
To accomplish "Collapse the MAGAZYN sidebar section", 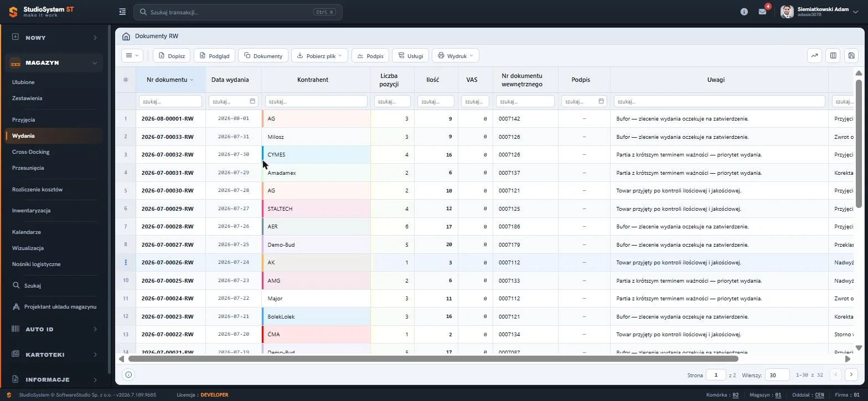I will point(54,63).
